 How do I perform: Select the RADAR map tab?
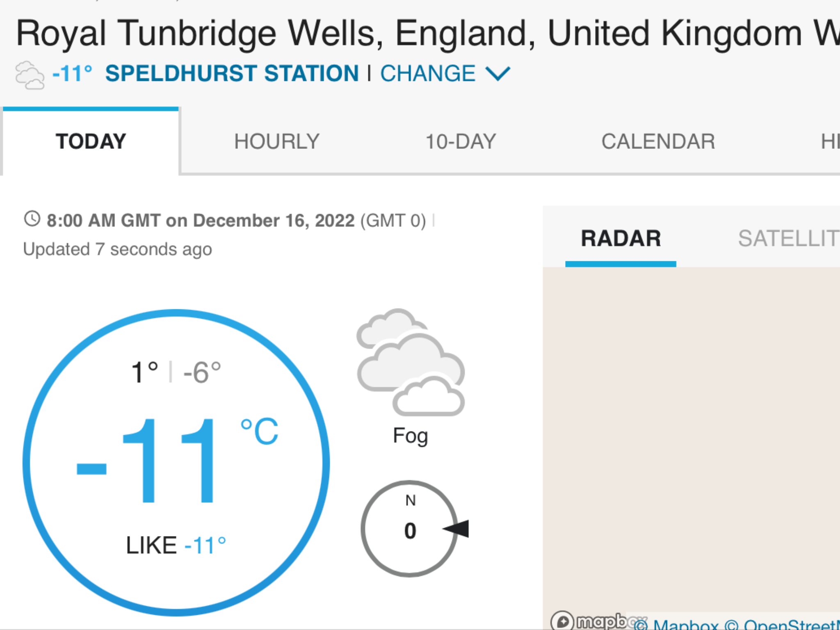point(621,238)
